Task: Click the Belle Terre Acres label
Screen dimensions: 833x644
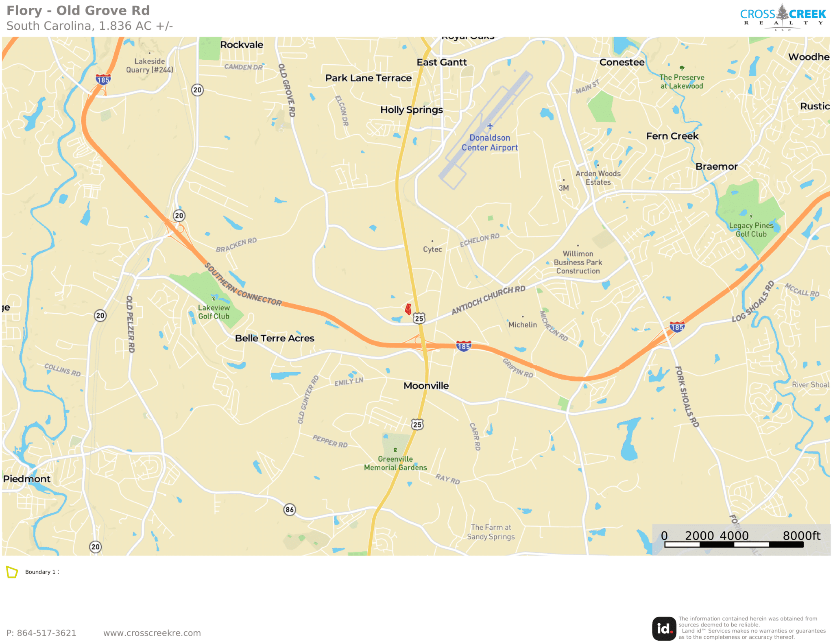Action: (x=275, y=338)
